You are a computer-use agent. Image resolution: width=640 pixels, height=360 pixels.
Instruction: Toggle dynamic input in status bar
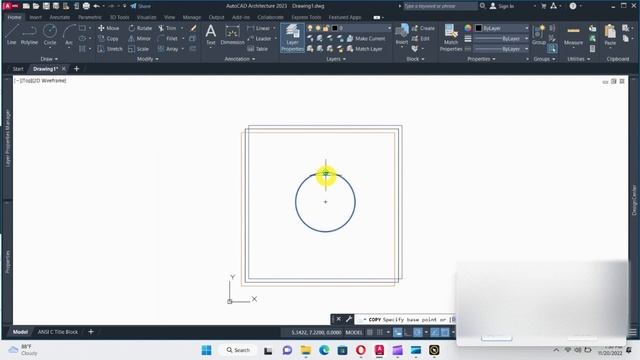point(398,332)
